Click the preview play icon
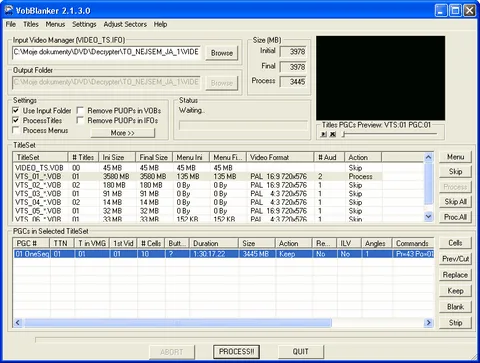The image size is (480, 363). click(x=323, y=134)
